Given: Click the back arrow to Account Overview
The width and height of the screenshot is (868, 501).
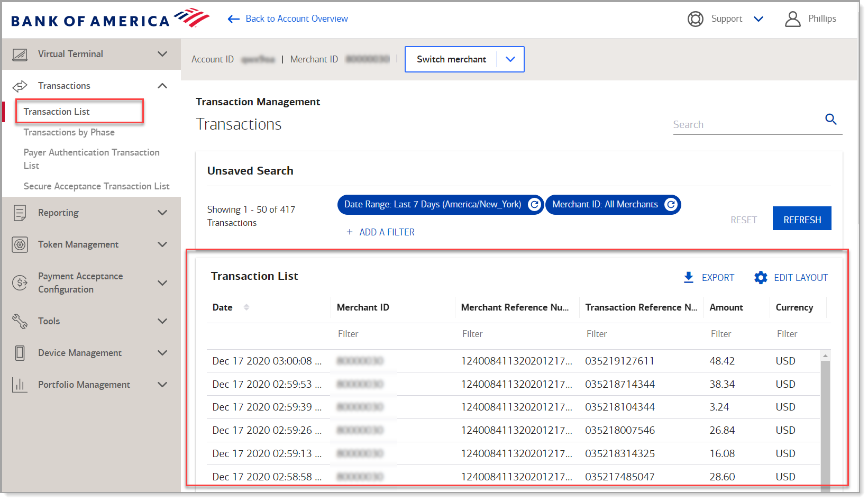Looking at the screenshot, I should [x=234, y=19].
